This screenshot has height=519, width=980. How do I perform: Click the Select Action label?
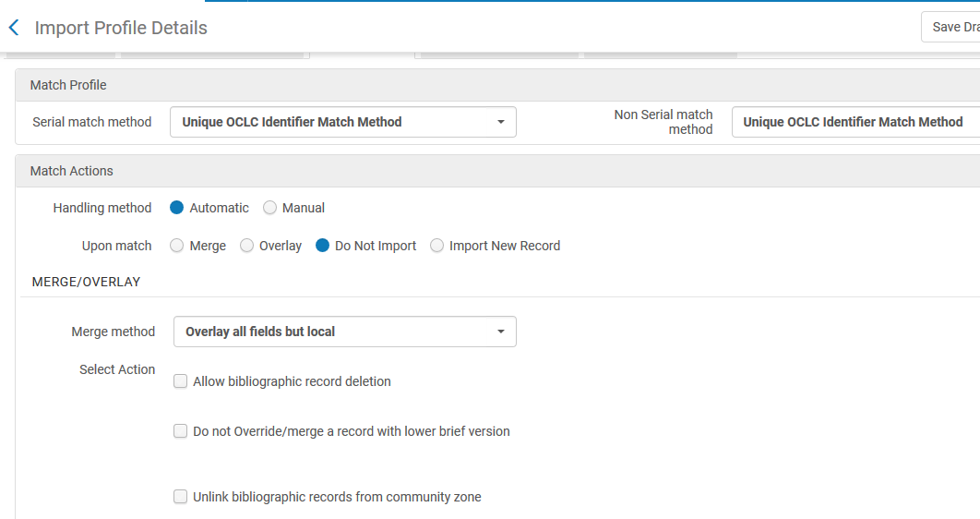point(117,369)
